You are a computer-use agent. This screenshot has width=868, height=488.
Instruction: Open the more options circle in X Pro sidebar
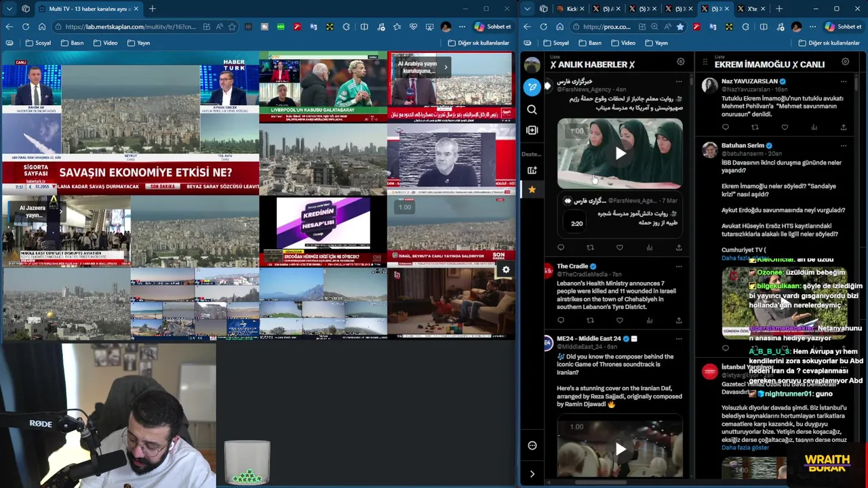pos(532,445)
